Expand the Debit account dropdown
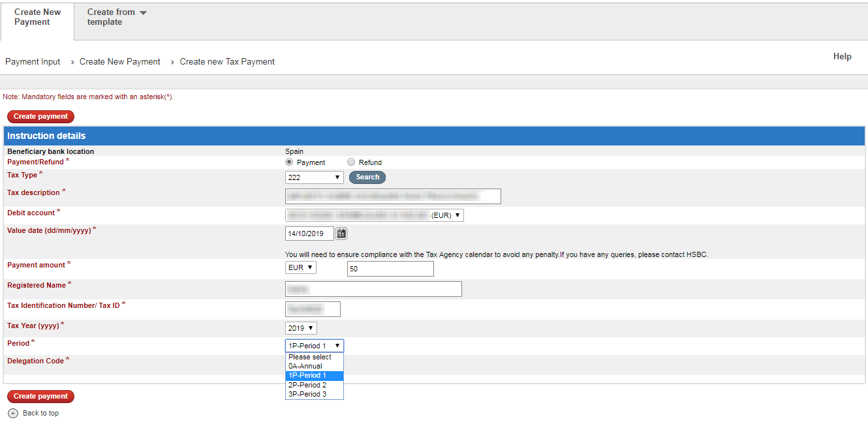Screen dimensions: 868x424 374,215
